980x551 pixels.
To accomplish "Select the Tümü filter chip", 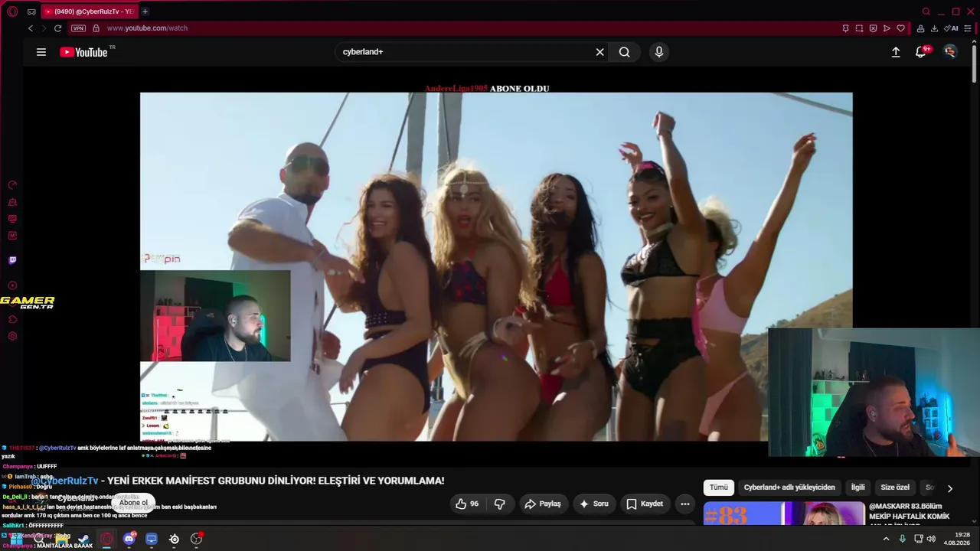I will click(719, 487).
